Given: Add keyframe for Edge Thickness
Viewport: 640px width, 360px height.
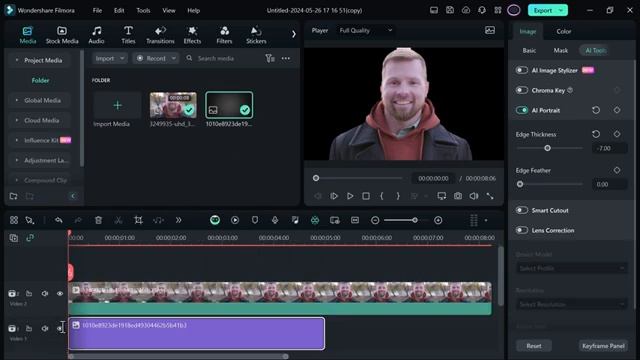Looking at the screenshot, I should [617, 134].
